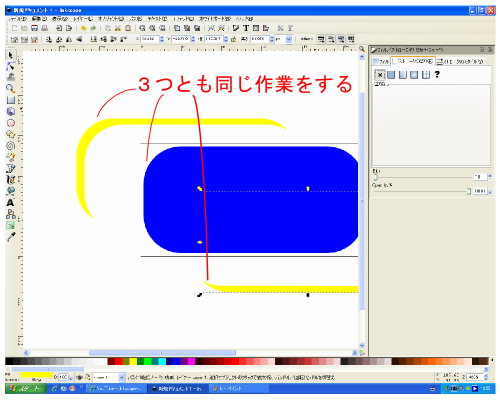The image size is (500, 400).
Task: Click the width W spinner arrows
Action: (x=226, y=39)
